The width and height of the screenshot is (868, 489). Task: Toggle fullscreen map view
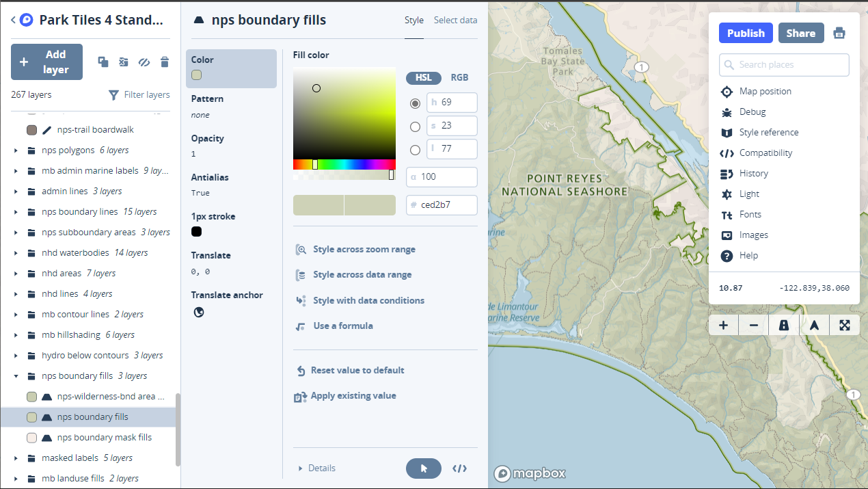point(844,326)
